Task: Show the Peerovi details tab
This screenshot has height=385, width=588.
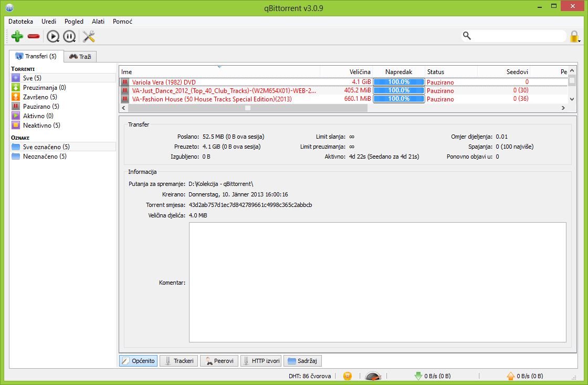Action: (219, 361)
